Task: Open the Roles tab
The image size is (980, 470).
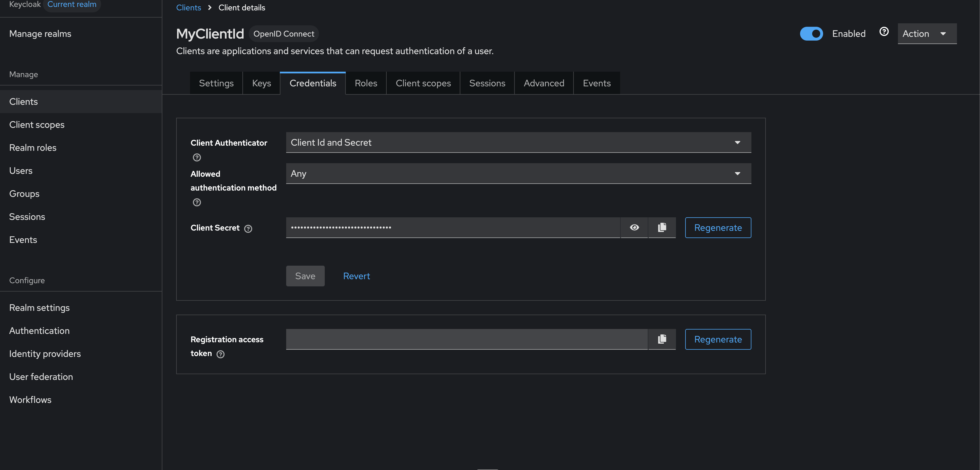Action: 366,83
